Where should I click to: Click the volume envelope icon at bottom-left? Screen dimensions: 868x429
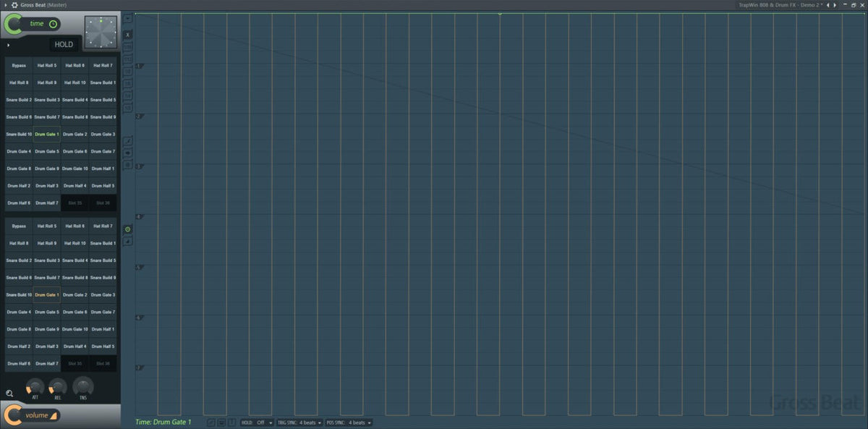coord(55,415)
